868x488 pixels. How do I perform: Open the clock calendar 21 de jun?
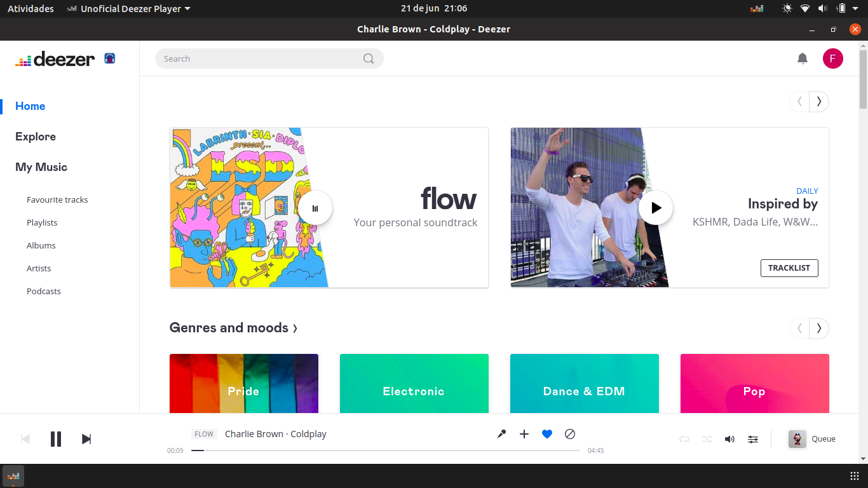(434, 9)
